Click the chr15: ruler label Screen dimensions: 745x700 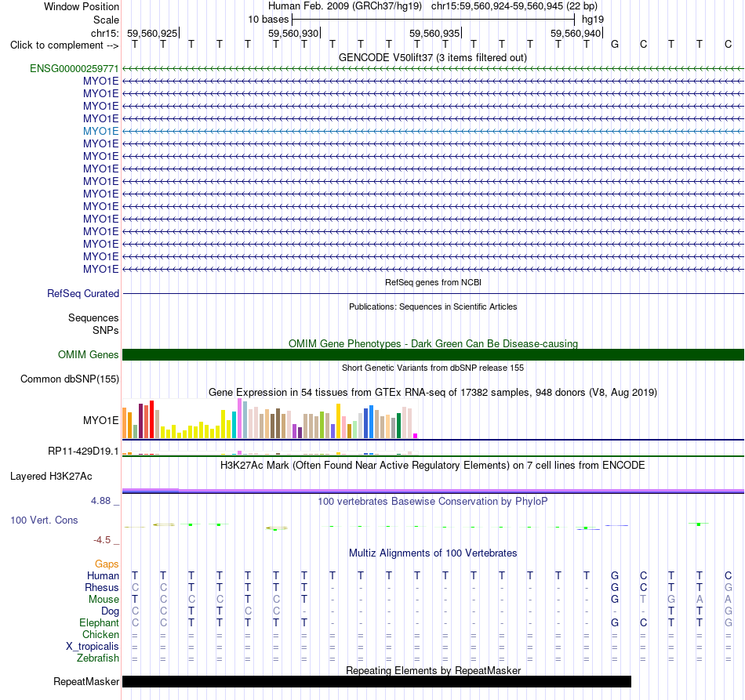104,33
